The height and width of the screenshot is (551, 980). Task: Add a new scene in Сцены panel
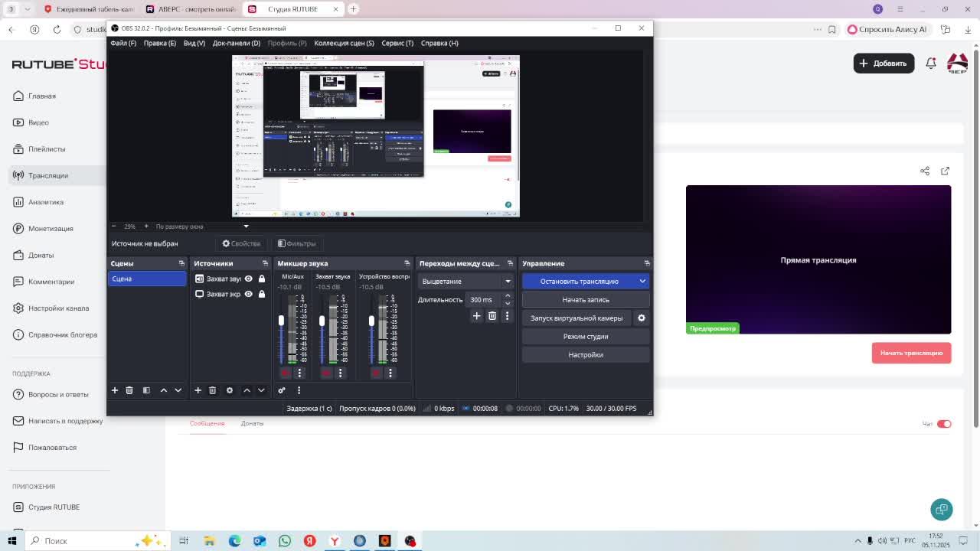click(x=115, y=390)
